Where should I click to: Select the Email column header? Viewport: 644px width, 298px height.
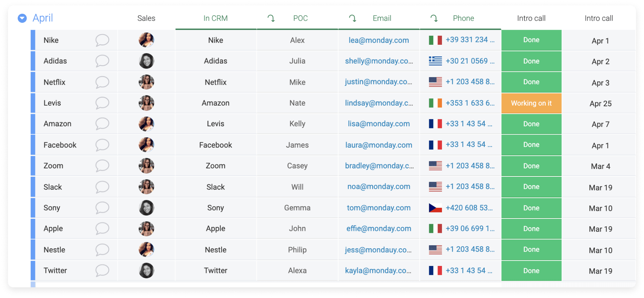tap(382, 18)
